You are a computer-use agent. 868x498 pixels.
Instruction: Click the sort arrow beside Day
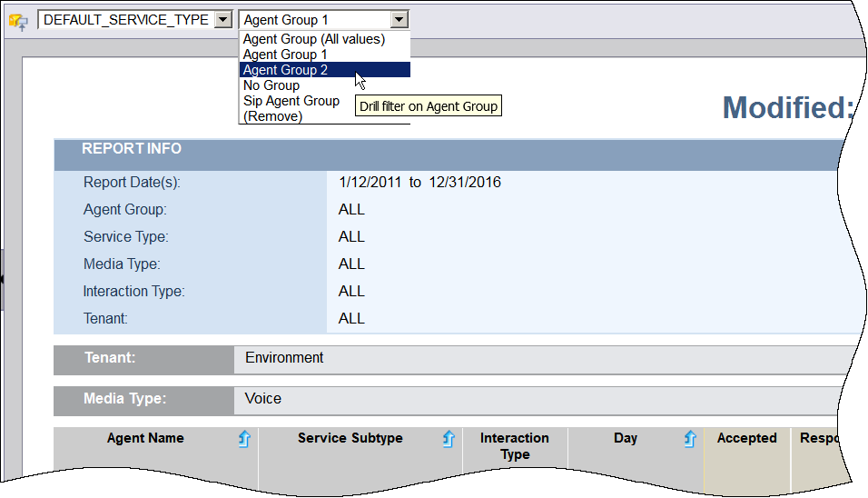click(689, 440)
